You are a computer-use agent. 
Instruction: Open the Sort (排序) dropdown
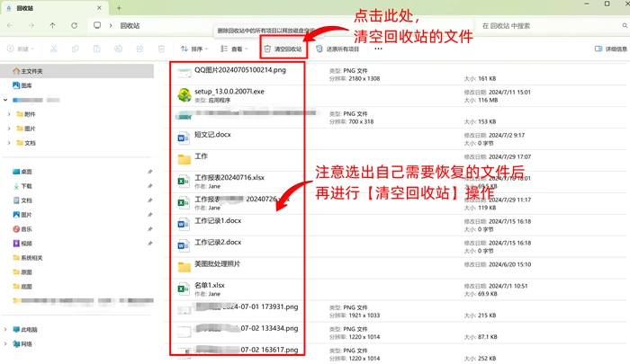click(194, 49)
